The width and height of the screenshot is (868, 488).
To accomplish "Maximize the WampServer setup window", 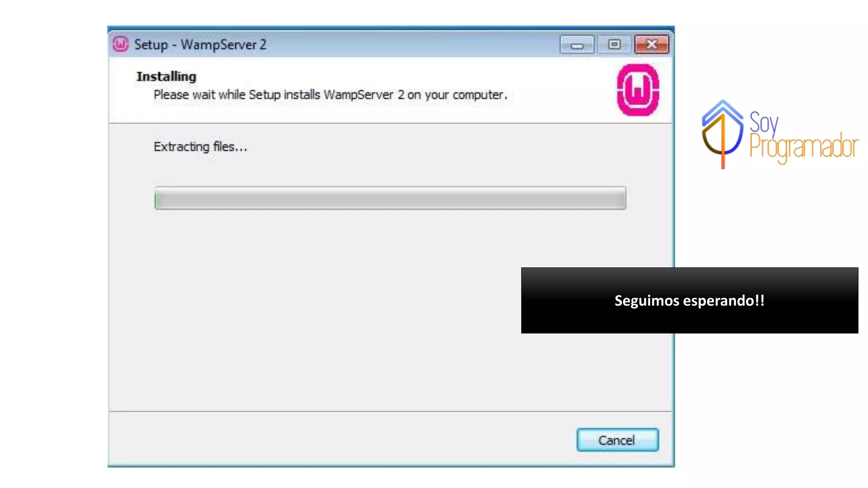I will (x=614, y=44).
